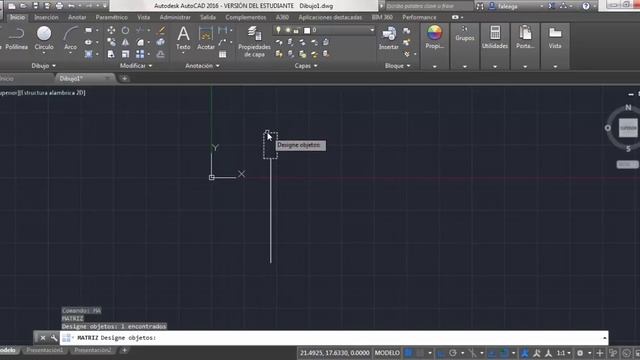Image resolution: width=640 pixels, height=360 pixels.
Task: Open the Anotar ribbon tab
Action: [x=77, y=17]
